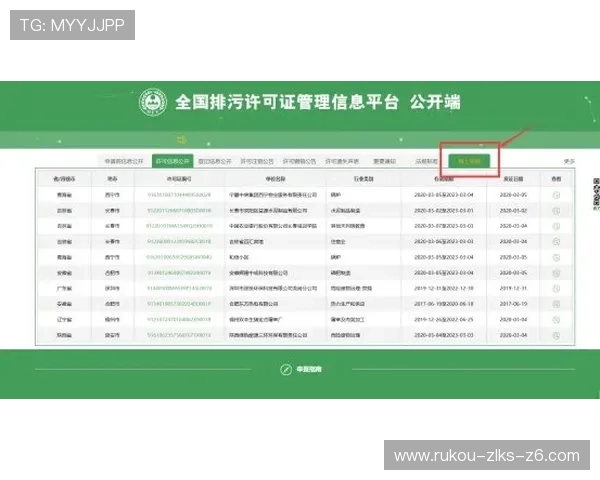Open the 法规标准 tab

[x=426, y=161]
